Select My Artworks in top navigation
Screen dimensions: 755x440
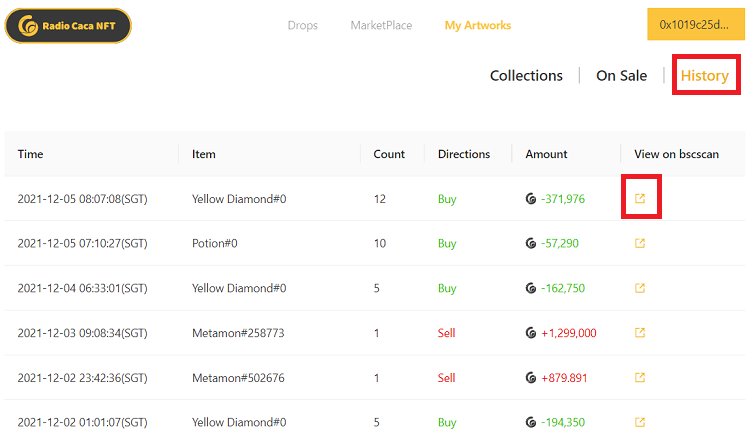[477, 25]
